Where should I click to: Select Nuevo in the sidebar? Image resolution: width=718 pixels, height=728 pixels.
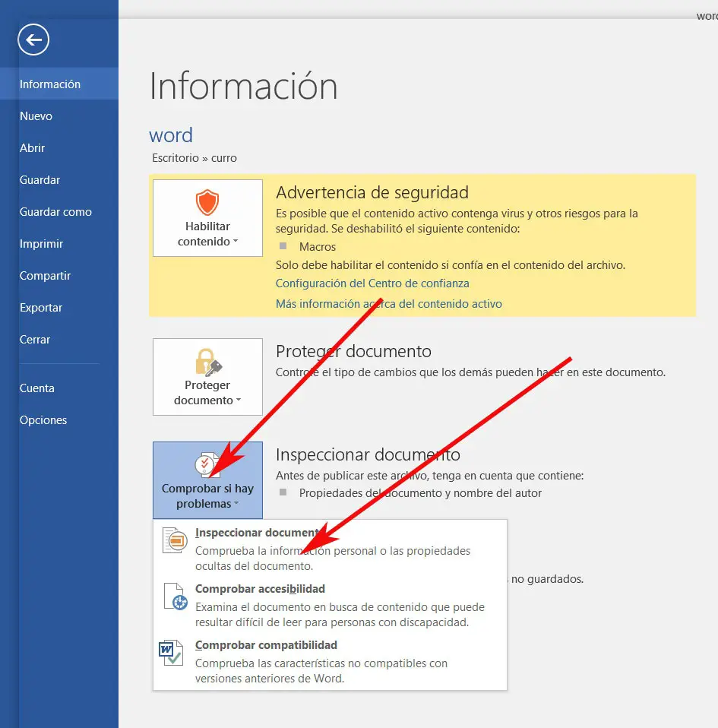[59, 116]
